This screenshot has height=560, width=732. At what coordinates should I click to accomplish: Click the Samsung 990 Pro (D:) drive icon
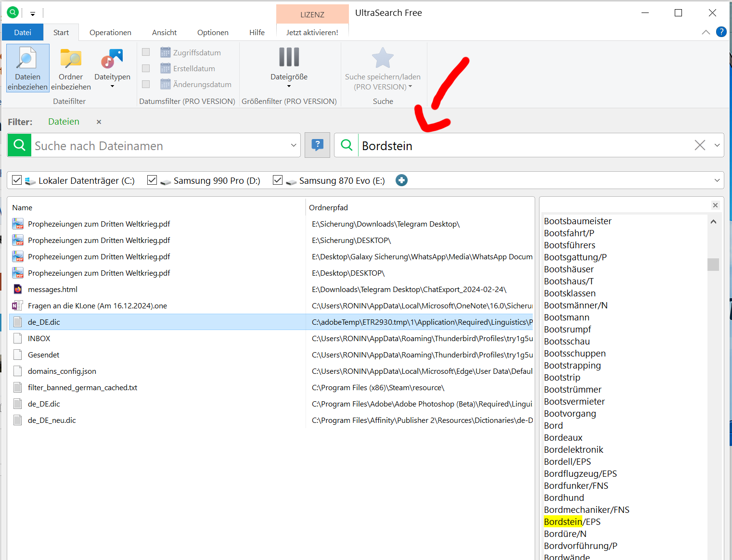coord(166,182)
